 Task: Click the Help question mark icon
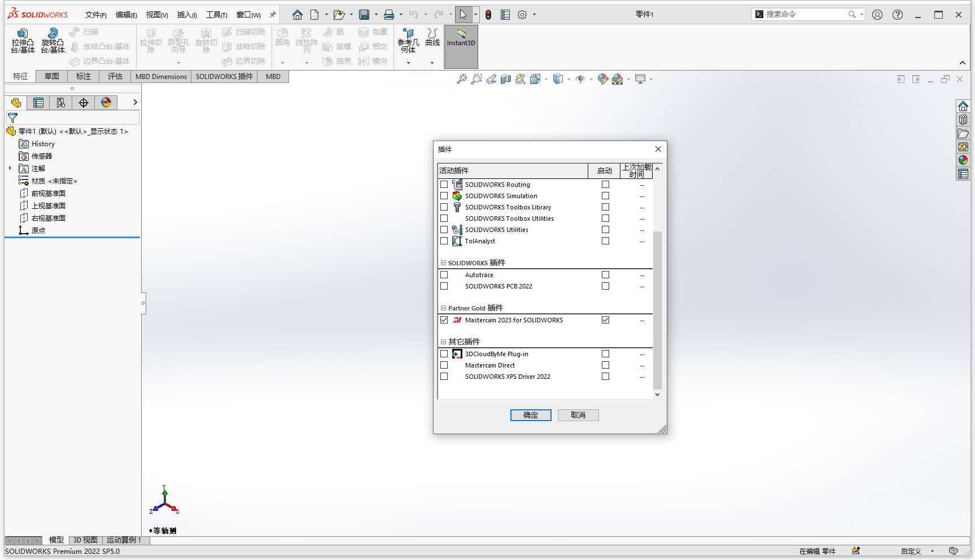898,15
